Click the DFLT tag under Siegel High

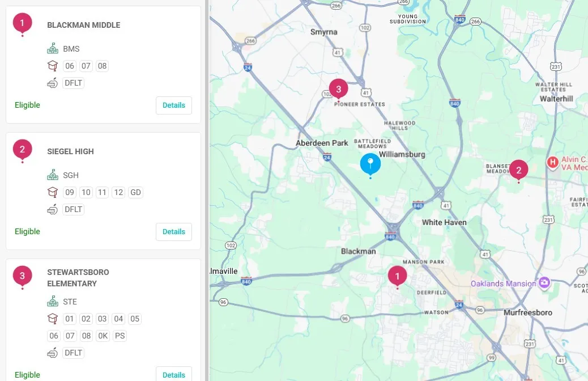point(73,209)
